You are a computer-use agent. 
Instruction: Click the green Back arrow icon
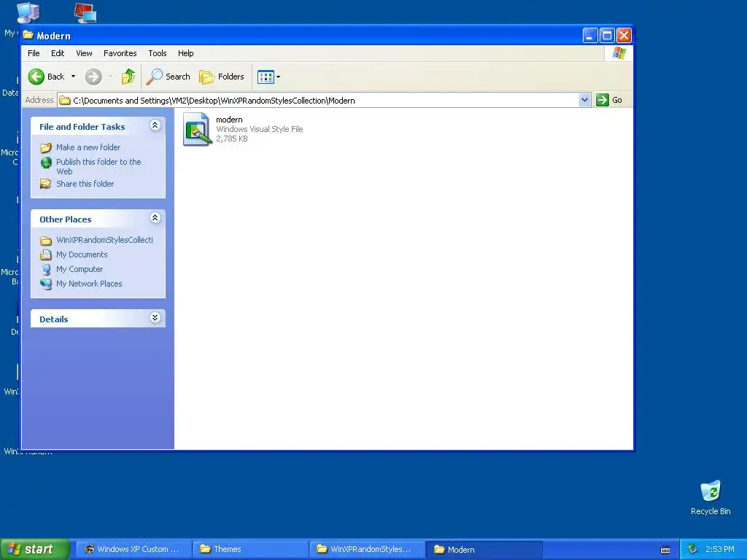pos(36,77)
